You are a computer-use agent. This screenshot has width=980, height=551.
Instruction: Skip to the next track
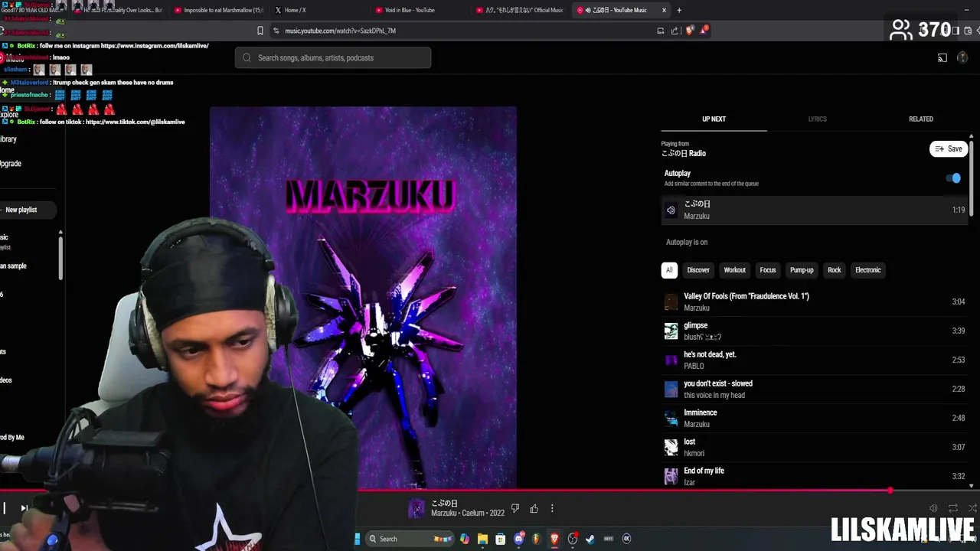pyautogui.click(x=24, y=508)
